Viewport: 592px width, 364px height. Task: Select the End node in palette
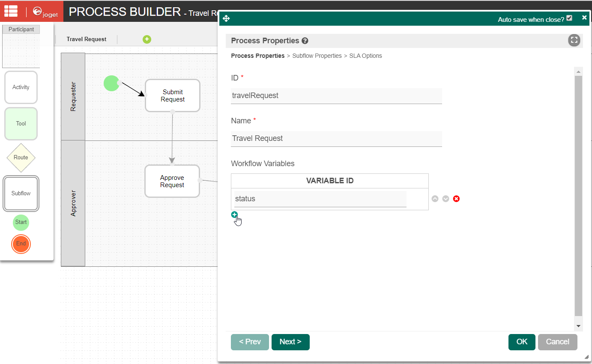pos(21,244)
